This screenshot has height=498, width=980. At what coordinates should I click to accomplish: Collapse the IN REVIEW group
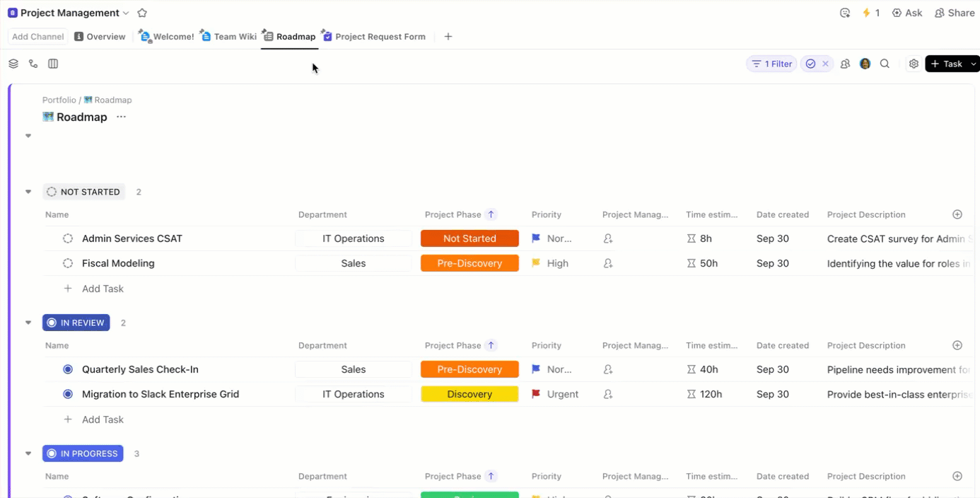point(28,322)
